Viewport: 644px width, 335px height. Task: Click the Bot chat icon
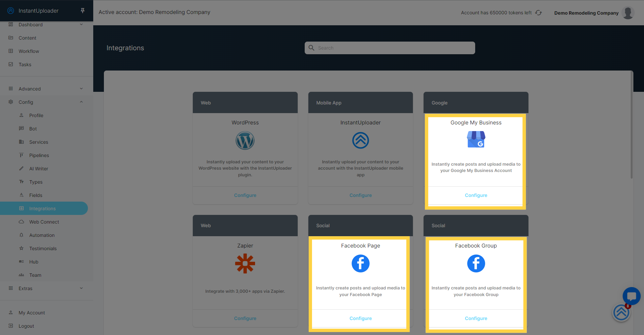point(21,128)
